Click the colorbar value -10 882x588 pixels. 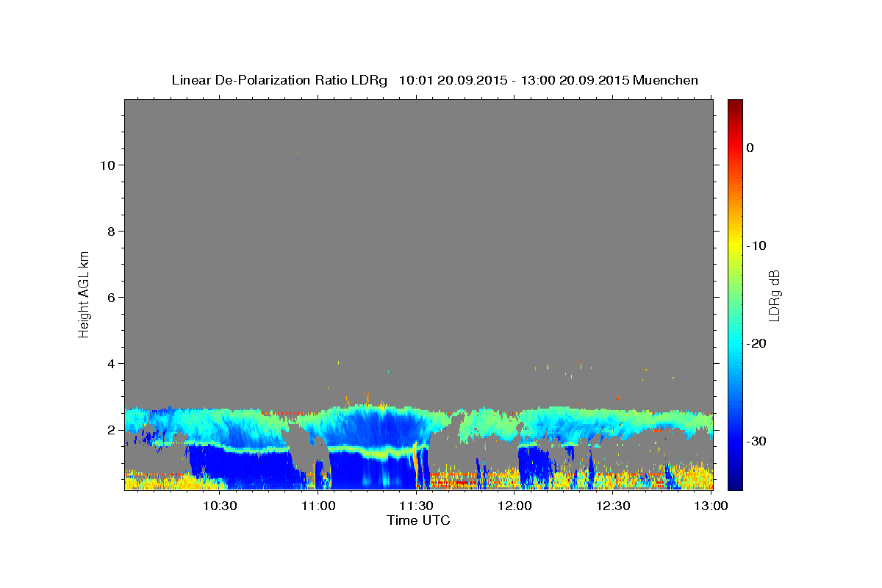coord(756,245)
